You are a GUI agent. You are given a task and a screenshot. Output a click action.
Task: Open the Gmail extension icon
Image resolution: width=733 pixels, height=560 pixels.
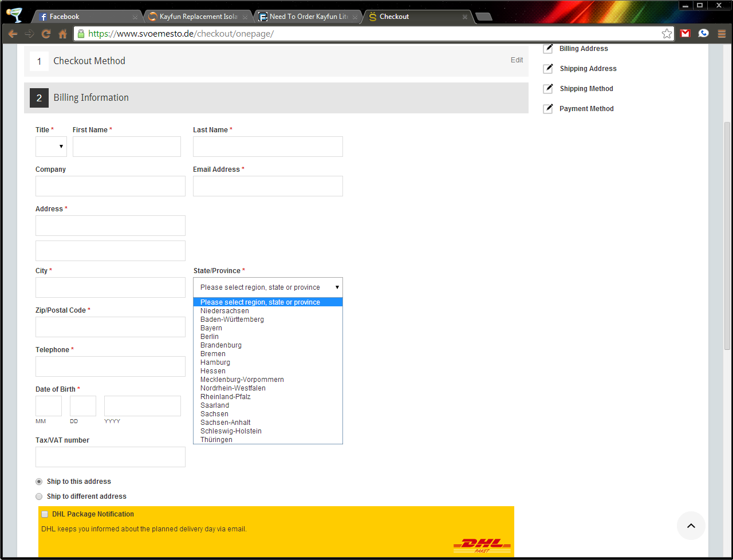click(685, 34)
